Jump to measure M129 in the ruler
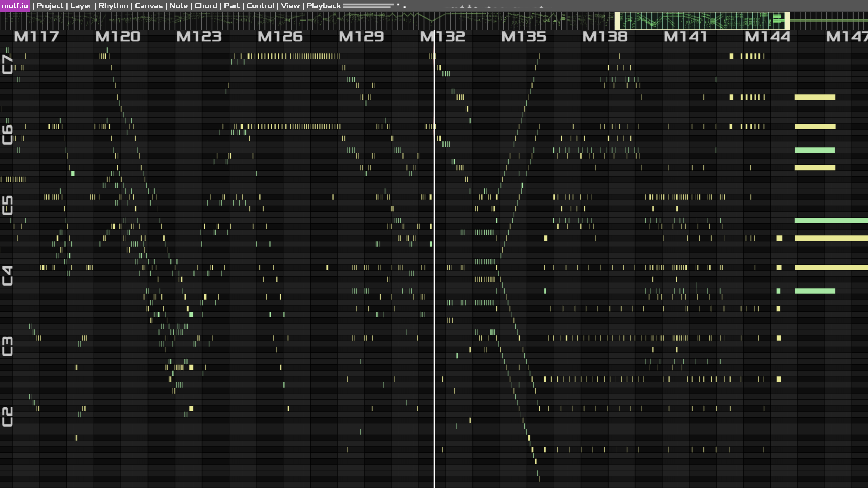This screenshot has height=488, width=868. (361, 37)
